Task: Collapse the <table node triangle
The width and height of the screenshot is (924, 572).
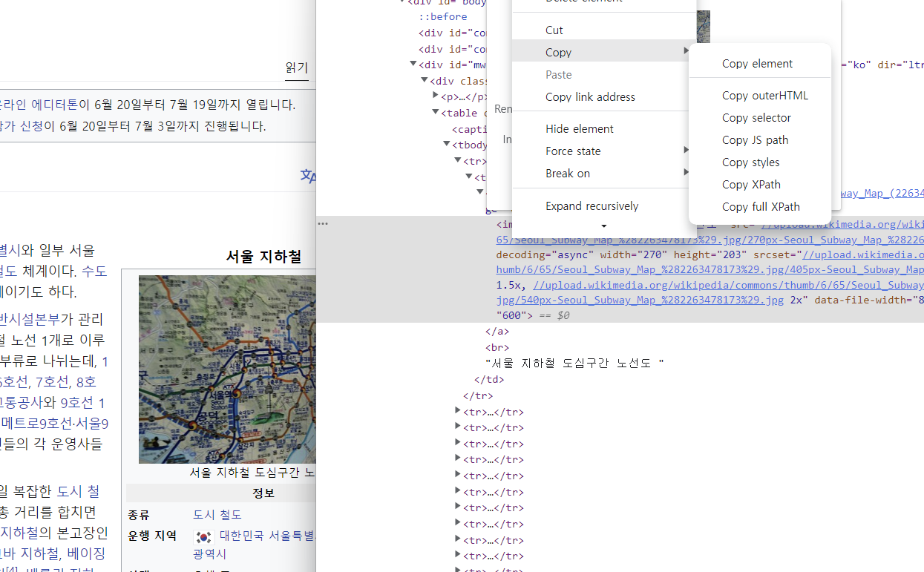Action: click(x=436, y=112)
